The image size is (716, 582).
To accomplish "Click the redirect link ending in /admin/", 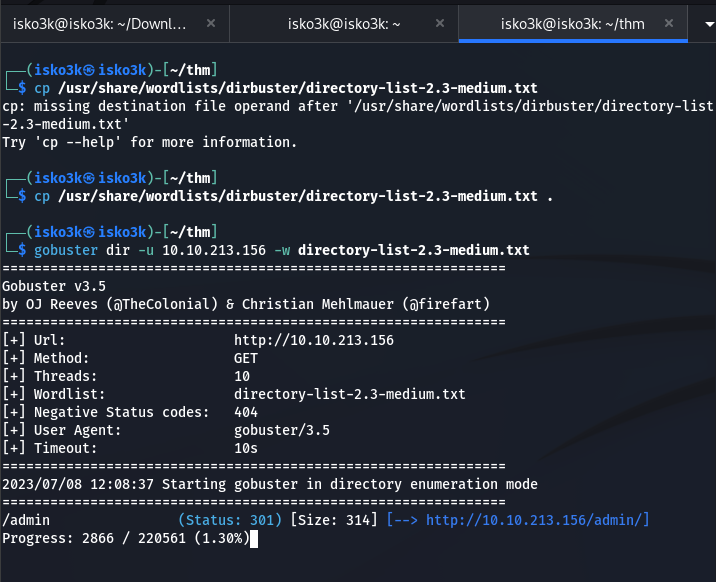I will pos(537,520).
